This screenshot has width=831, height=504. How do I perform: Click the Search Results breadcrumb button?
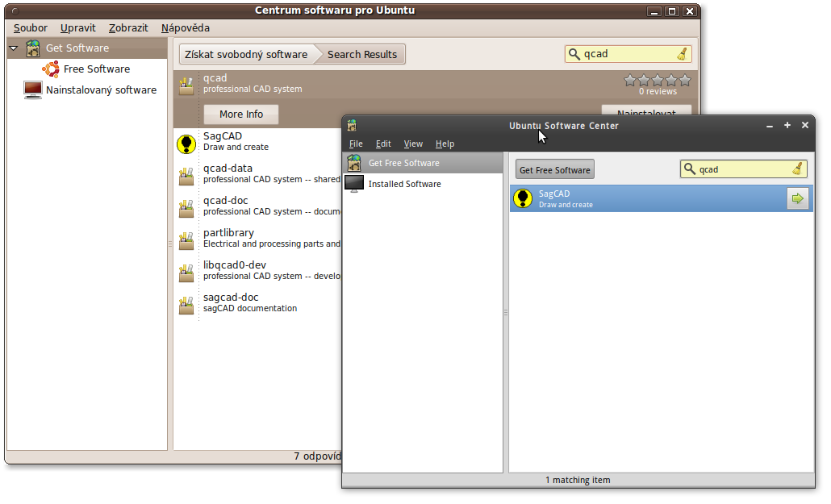tap(362, 55)
